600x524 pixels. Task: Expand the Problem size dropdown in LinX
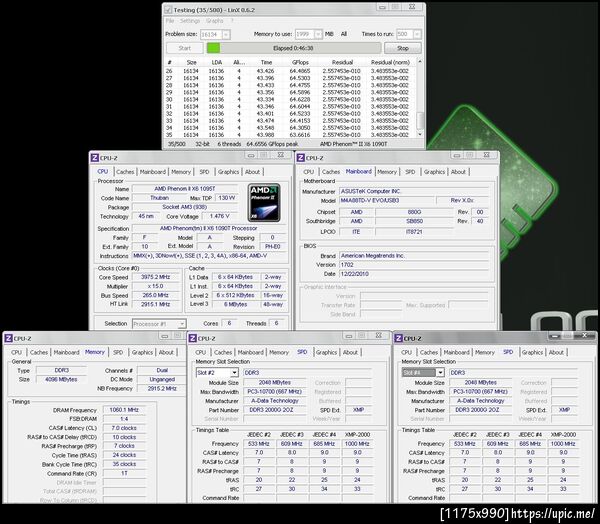(x=226, y=34)
